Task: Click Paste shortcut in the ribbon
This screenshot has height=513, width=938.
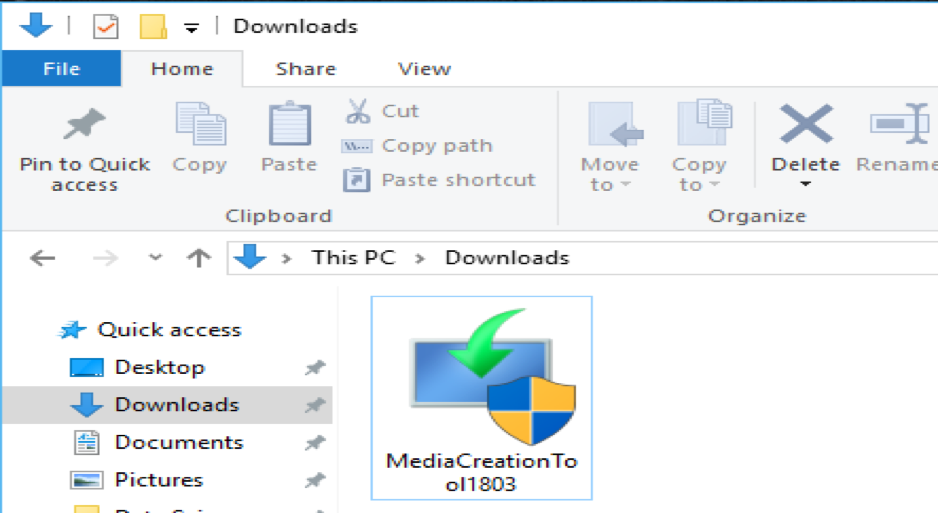Action: tap(440, 180)
